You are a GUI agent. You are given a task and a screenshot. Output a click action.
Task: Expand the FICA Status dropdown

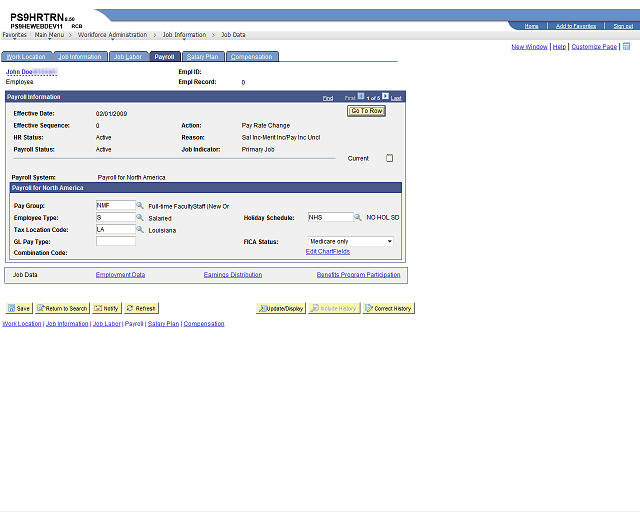[x=351, y=241]
